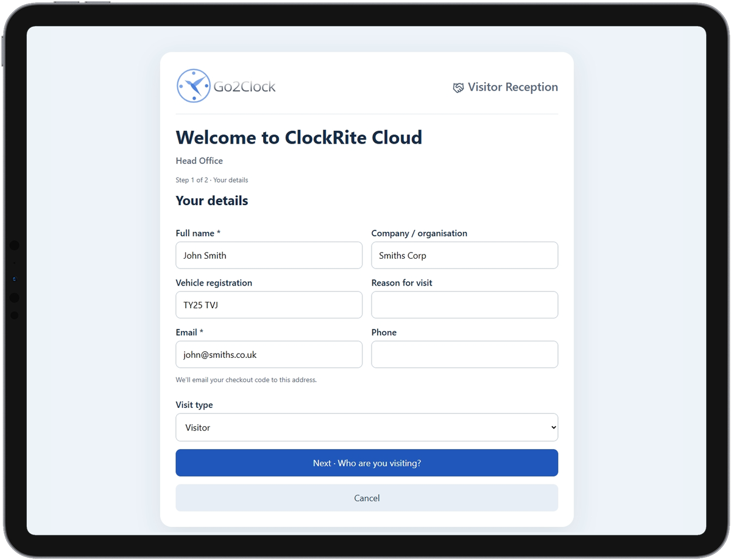Viewport: 731px width, 560px height.
Task: Click the Company / organisation label
Action: pos(419,233)
